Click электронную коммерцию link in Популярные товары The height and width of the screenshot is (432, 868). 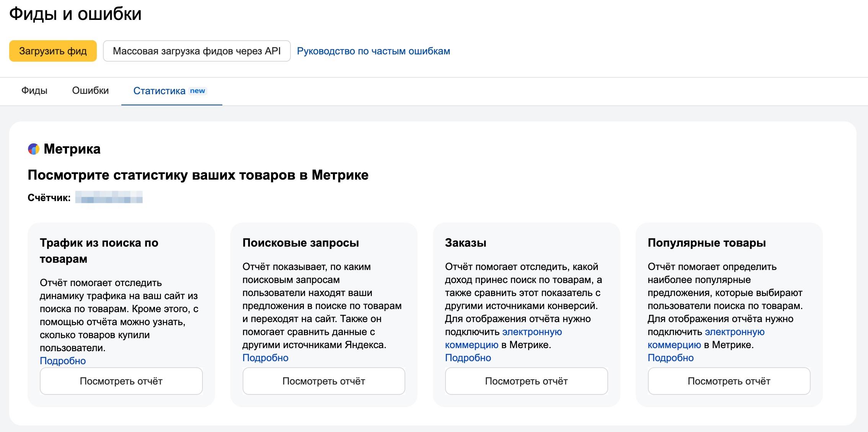tap(734, 332)
